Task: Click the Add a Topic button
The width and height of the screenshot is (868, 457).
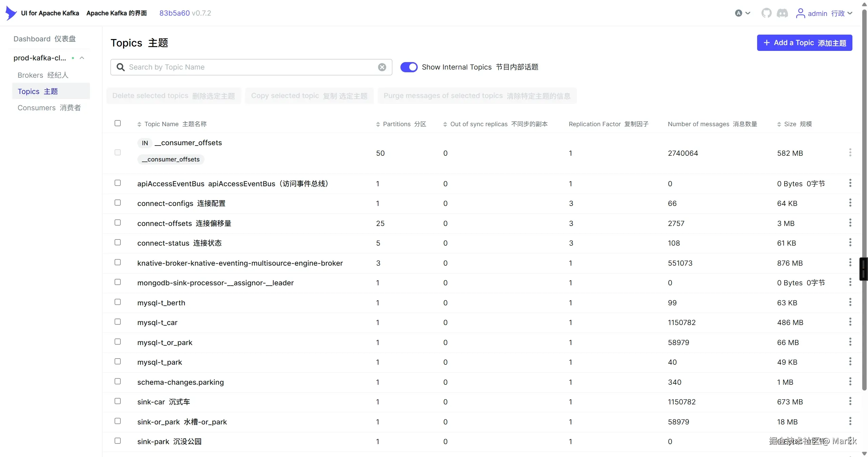Action: (x=805, y=43)
